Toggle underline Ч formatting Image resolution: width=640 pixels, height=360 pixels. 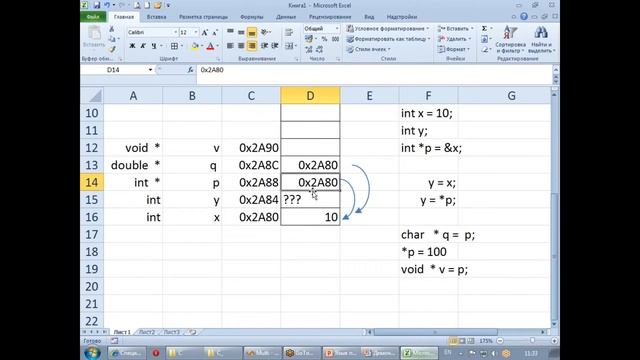coord(154,46)
